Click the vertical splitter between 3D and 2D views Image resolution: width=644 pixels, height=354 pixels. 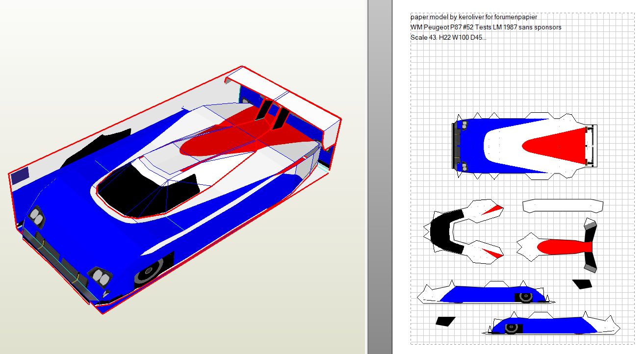point(379,177)
